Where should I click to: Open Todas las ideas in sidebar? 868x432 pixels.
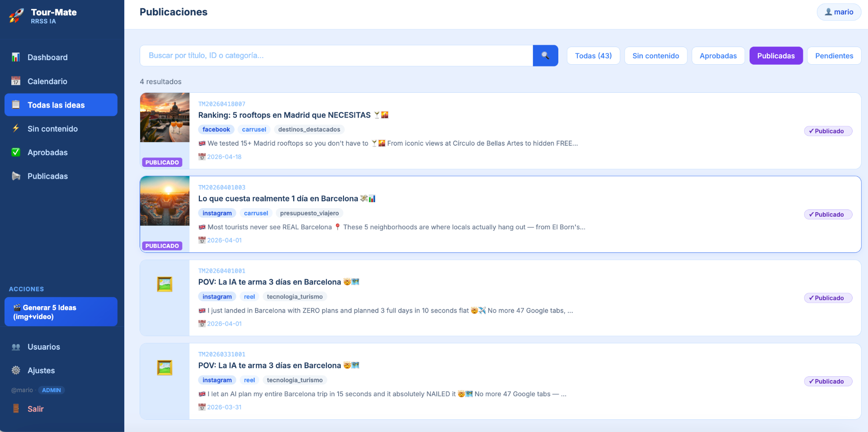coord(61,105)
